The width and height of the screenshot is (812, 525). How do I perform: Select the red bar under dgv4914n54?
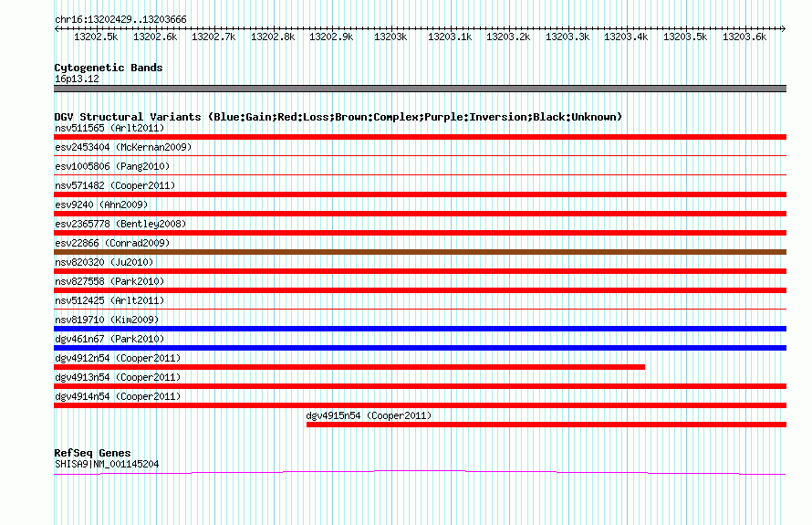point(420,405)
